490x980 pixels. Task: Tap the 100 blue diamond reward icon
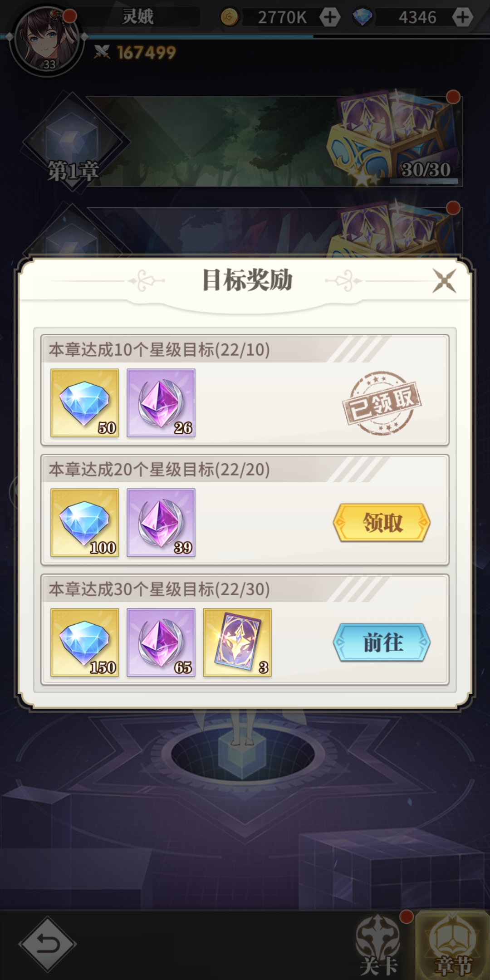(x=85, y=523)
